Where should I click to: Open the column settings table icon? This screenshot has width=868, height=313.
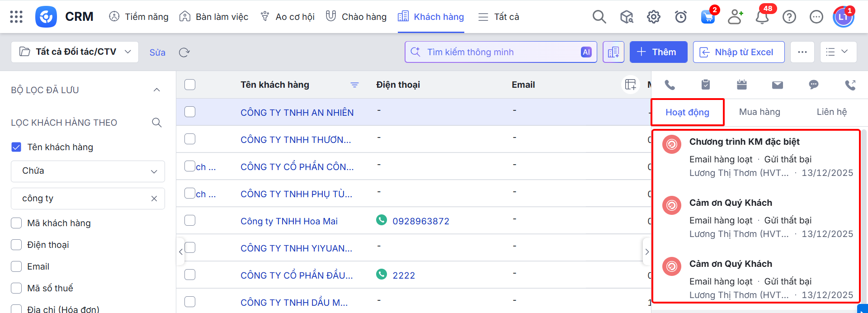630,85
